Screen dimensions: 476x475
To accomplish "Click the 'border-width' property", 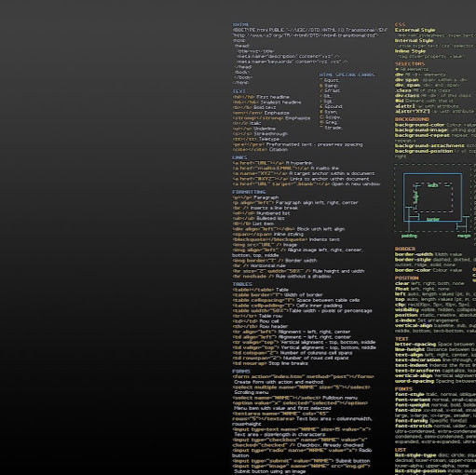I will 414,254.
